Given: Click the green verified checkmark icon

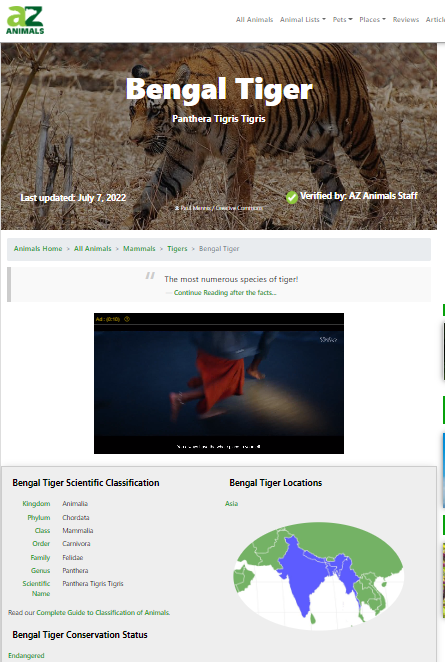Looking at the screenshot, I should click(292, 197).
